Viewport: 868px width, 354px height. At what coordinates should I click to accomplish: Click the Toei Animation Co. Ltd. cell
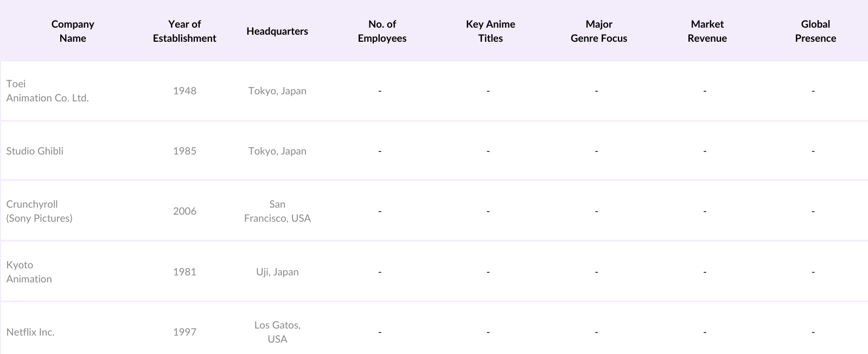47,91
